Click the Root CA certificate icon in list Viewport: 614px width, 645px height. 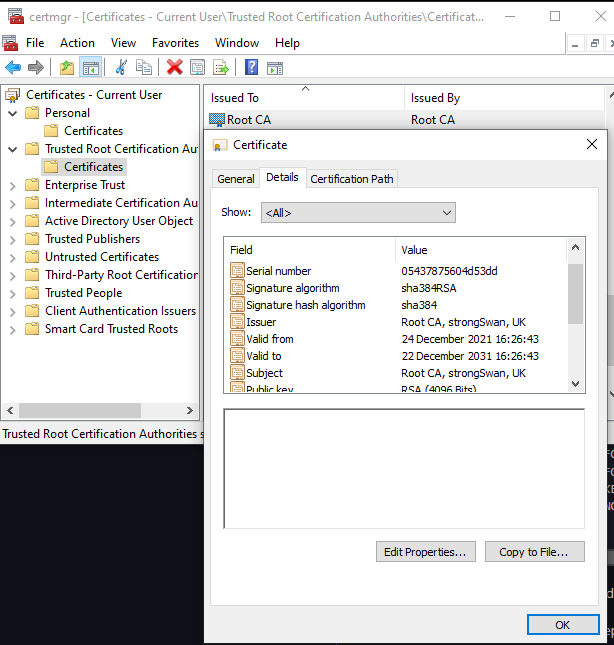(217, 120)
